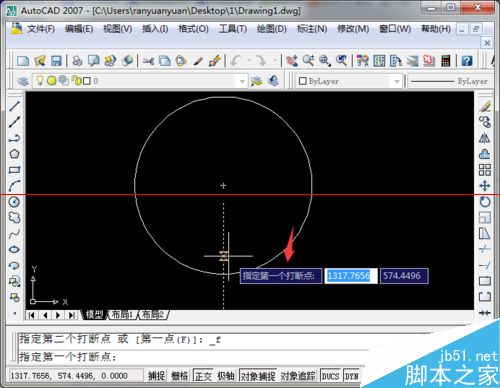The image size is (500, 388).
Task: Expand the layer 0 dropdown list
Action: coord(242,81)
